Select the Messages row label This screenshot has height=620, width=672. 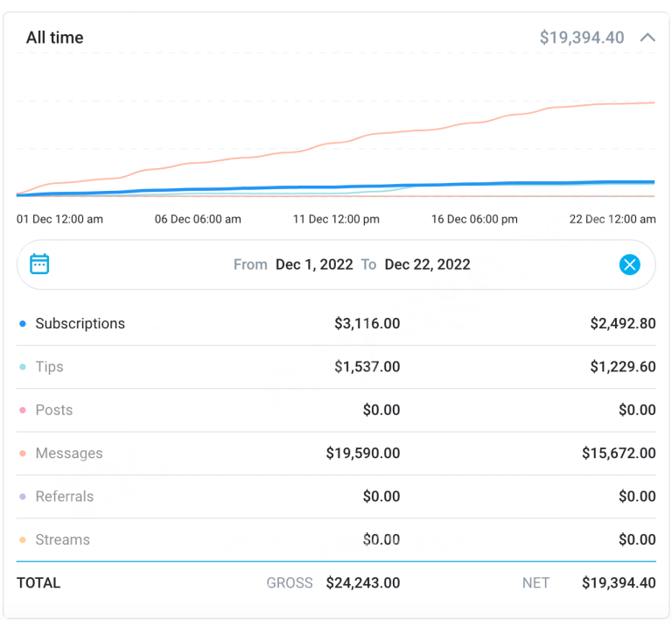pyautogui.click(x=68, y=454)
